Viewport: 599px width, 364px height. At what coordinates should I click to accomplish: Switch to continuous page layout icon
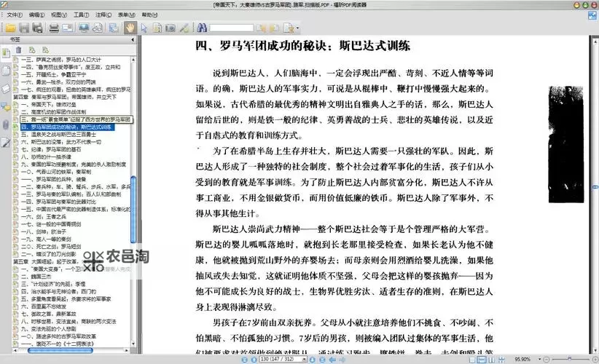pos(482,360)
